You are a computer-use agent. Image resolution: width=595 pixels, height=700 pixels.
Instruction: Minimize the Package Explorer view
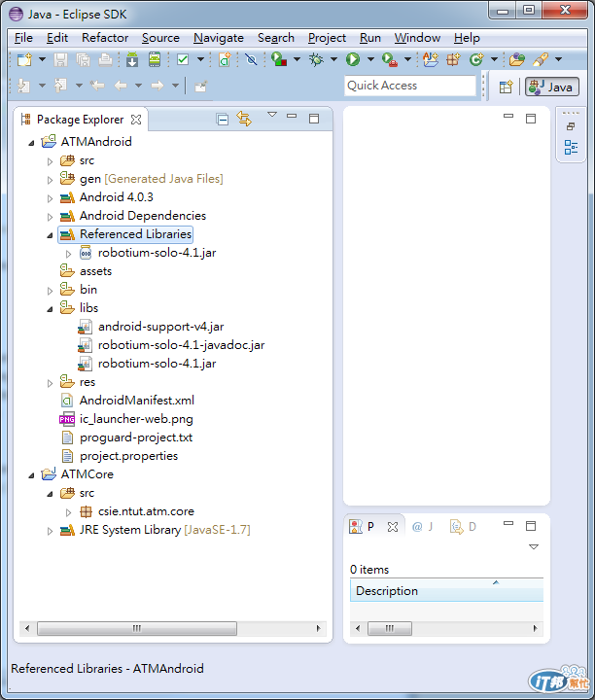tap(292, 116)
